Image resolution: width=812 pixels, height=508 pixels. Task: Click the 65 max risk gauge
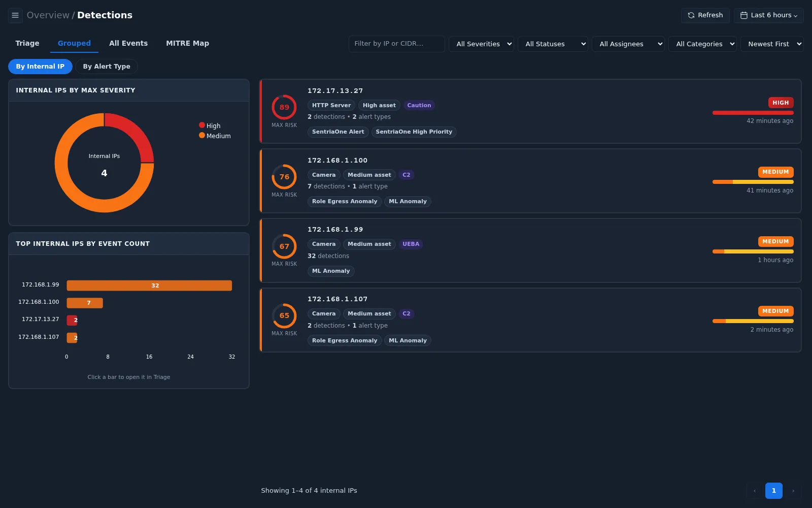[x=284, y=315]
